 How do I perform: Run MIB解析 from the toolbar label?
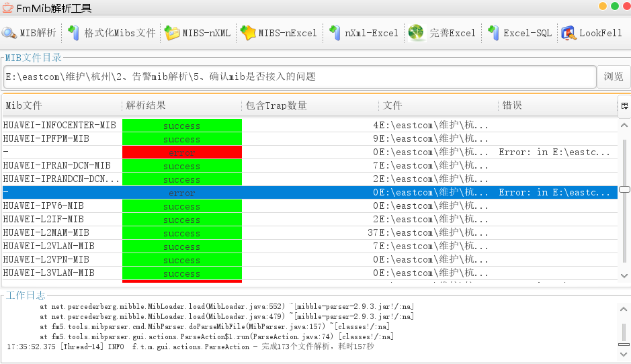pyautogui.click(x=38, y=33)
